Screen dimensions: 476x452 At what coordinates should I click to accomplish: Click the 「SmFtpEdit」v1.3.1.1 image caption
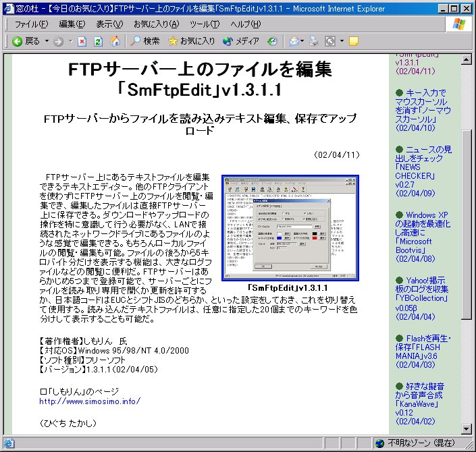pyautogui.click(x=288, y=287)
